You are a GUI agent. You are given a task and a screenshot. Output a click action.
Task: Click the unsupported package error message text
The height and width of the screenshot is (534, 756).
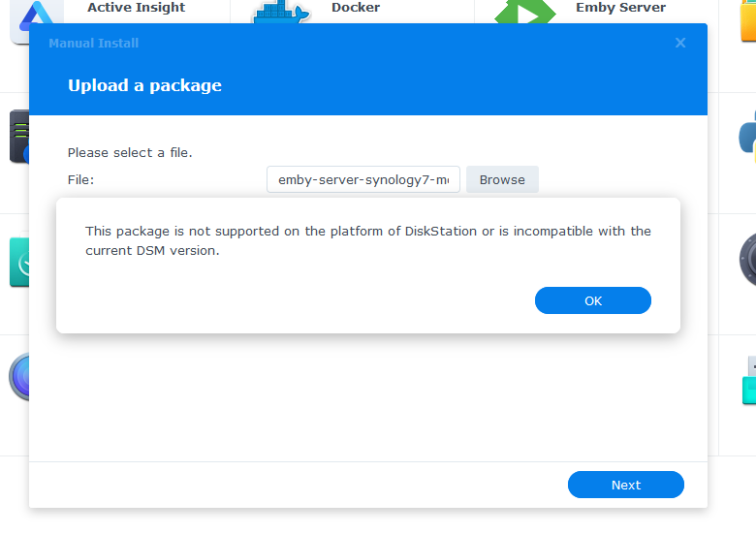(x=368, y=240)
